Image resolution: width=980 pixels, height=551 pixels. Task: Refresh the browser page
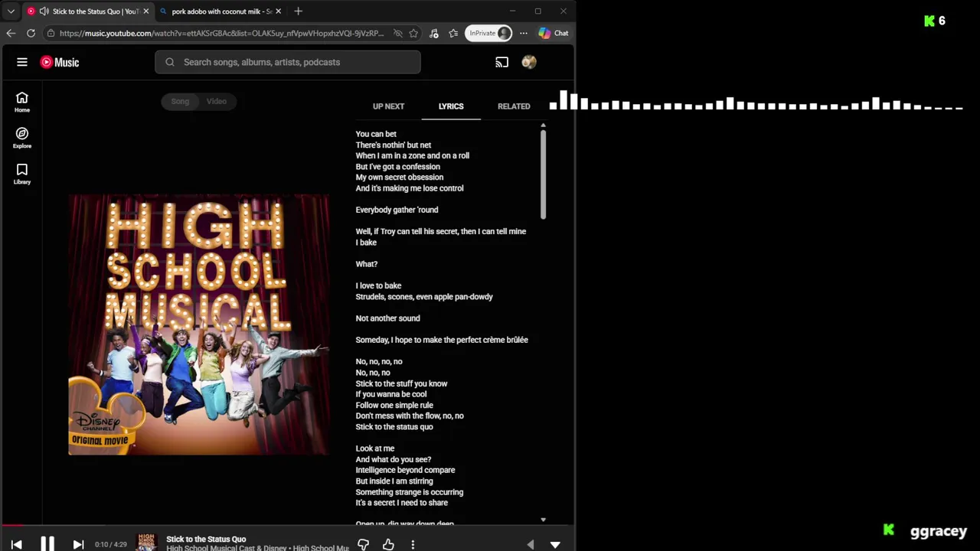click(31, 33)
